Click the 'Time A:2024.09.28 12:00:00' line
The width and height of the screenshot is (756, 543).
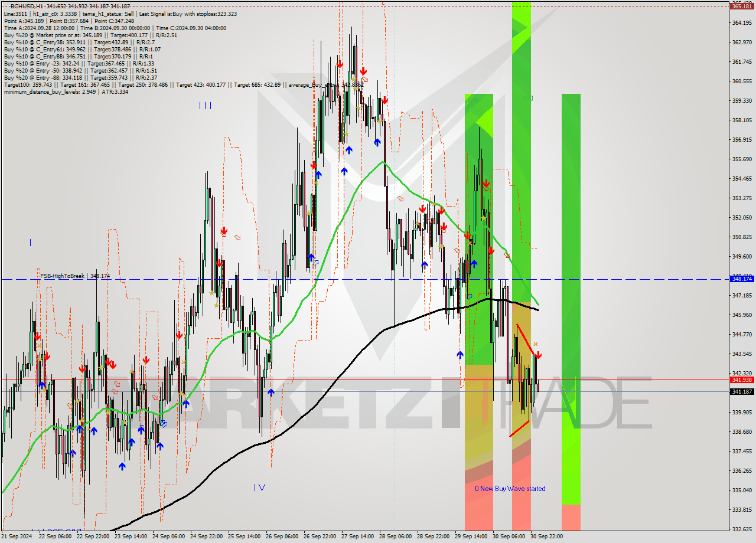(115, 28)
